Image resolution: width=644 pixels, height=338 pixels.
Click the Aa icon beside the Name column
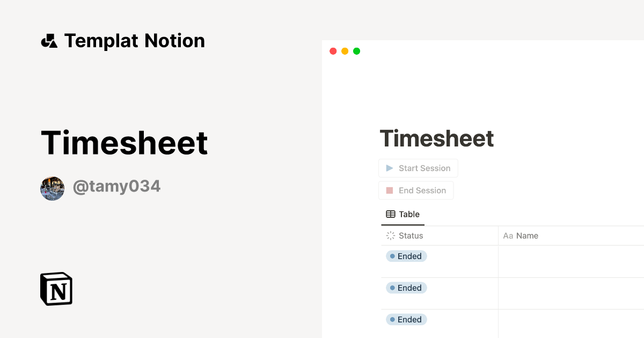tap(507, 236)
